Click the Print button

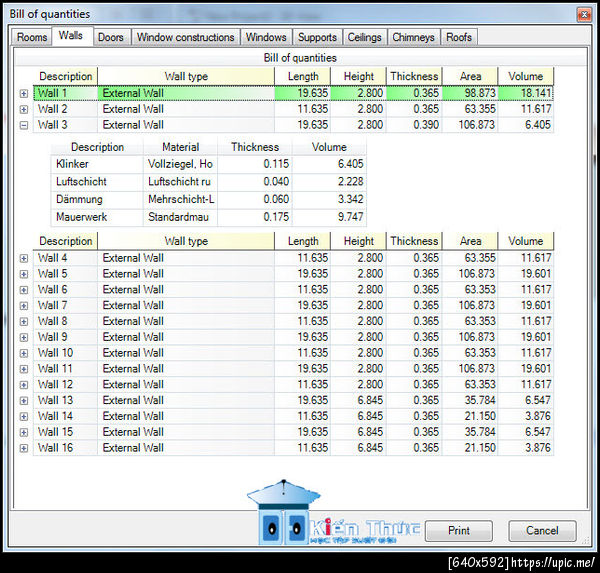(458, 531)
